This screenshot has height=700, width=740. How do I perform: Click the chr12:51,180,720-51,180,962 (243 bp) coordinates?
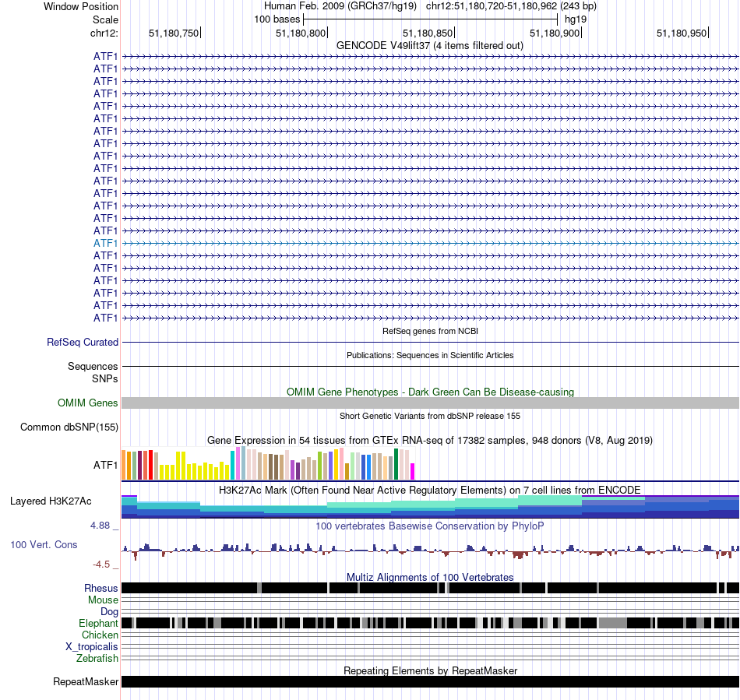[x=511, y=6]
